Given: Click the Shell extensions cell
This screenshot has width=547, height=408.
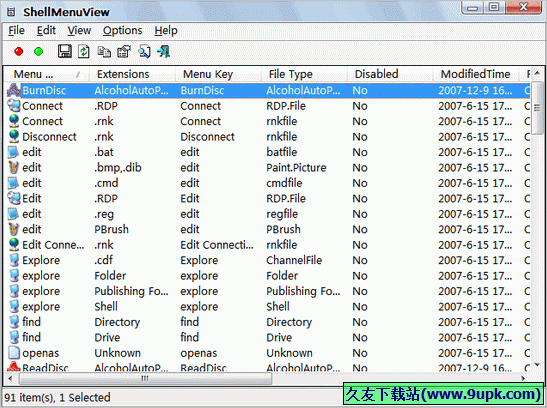Looking at the screenshot, I should 106,307.
